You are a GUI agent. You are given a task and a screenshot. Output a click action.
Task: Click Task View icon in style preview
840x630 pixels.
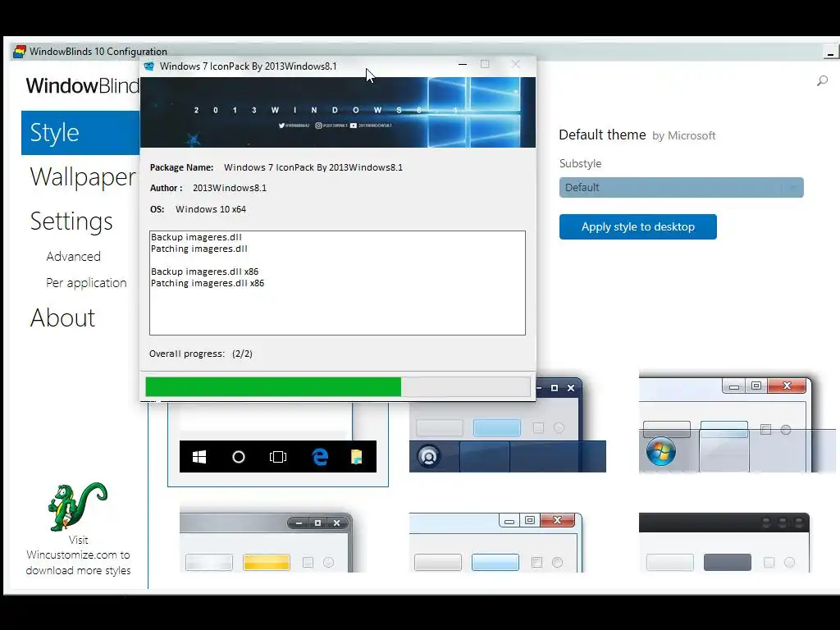coord(278,457)
